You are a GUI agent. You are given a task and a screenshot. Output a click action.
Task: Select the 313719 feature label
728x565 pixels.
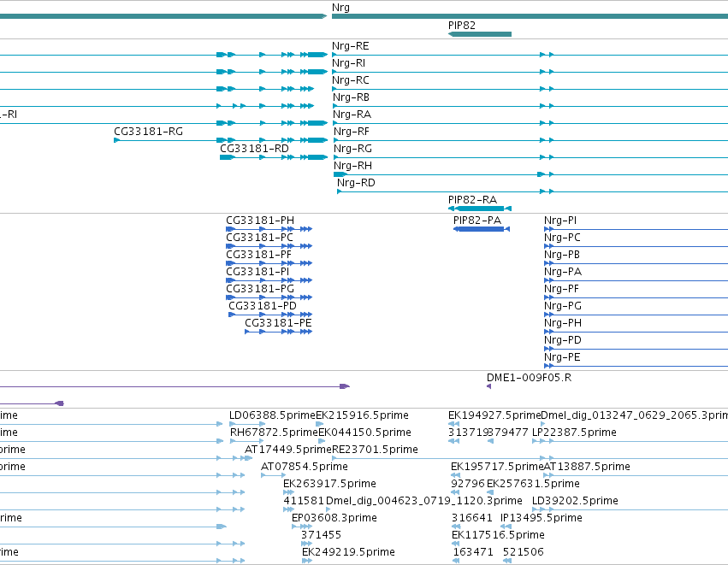tap(469, 433)
